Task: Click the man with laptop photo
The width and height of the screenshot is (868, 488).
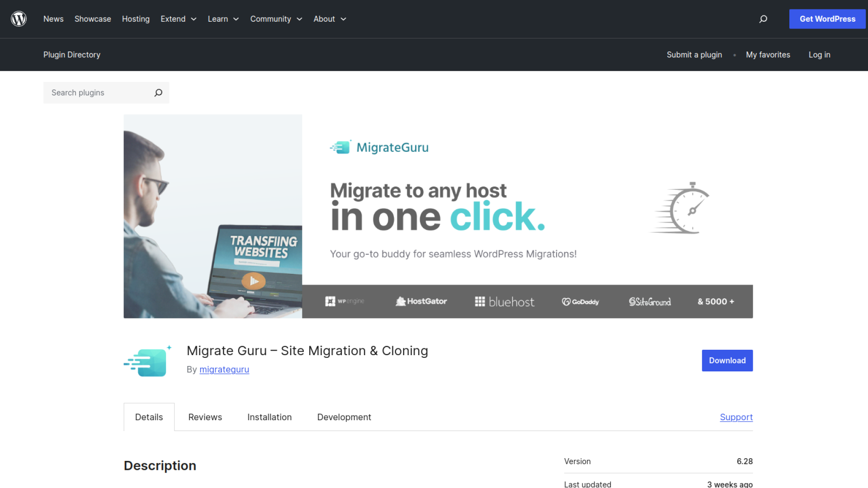Action: pyautogui.click(x=213, y=216)
